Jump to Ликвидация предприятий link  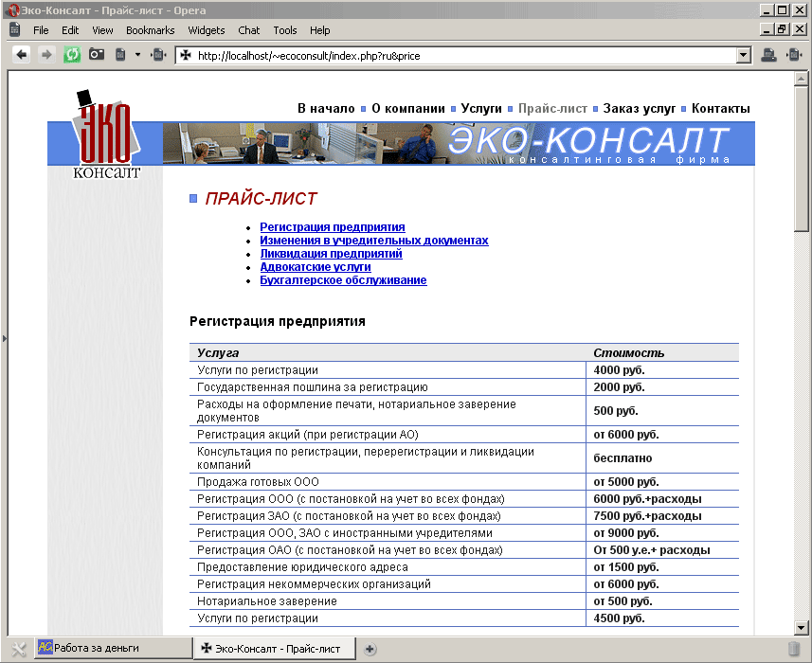click(331, 254)
